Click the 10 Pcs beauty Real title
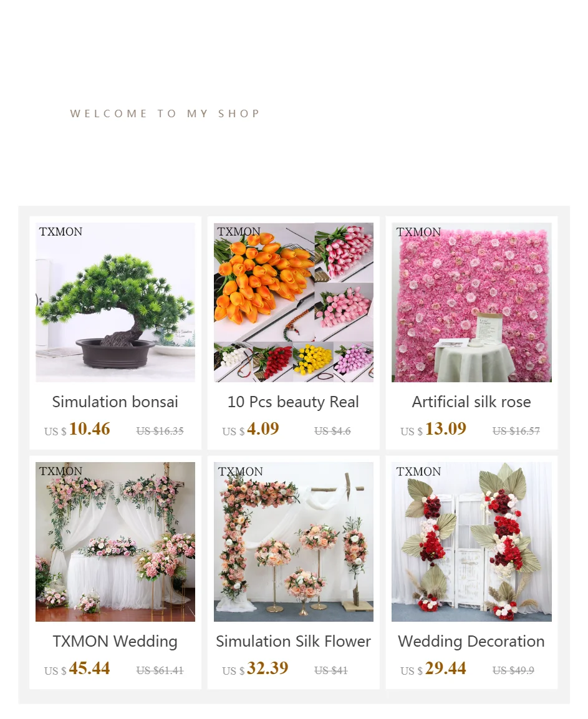Image resolution: width=588 pixels, height=719 pixels. click(294, 402)
